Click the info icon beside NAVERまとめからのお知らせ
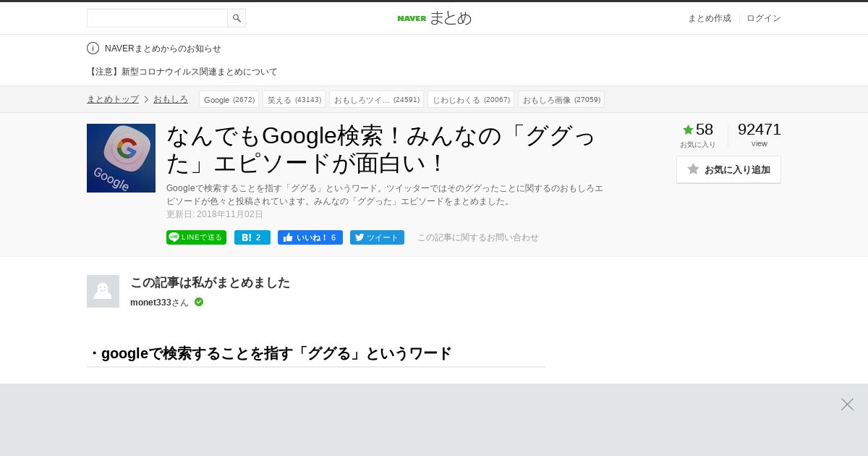Image resolution: width=868 pixels, height=456 pixels. (x=93, y=48)
